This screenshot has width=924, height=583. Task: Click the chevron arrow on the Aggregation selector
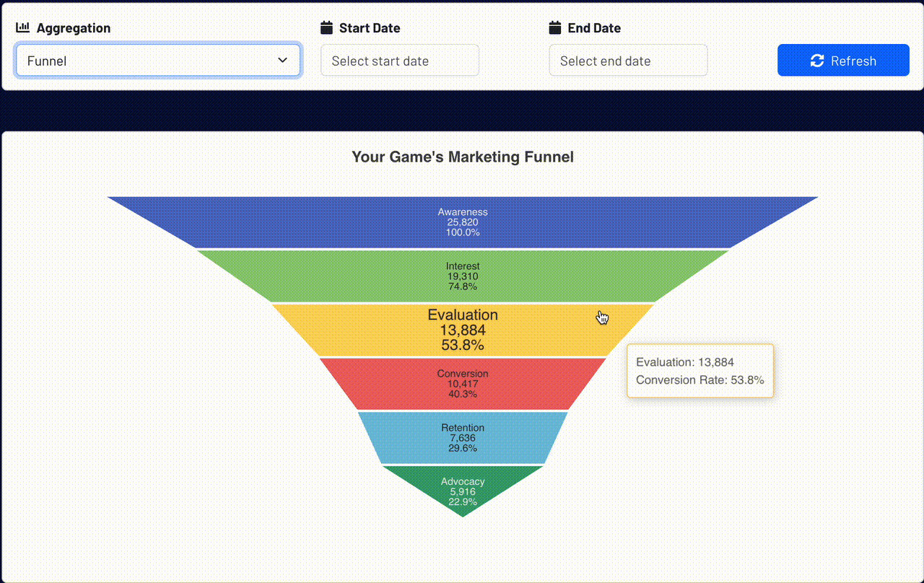click(x=282, y=61)
